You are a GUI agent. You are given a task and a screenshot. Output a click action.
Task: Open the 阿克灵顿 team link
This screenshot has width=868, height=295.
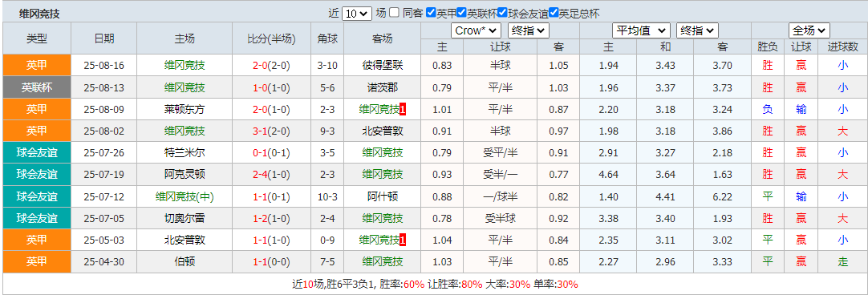185,175
